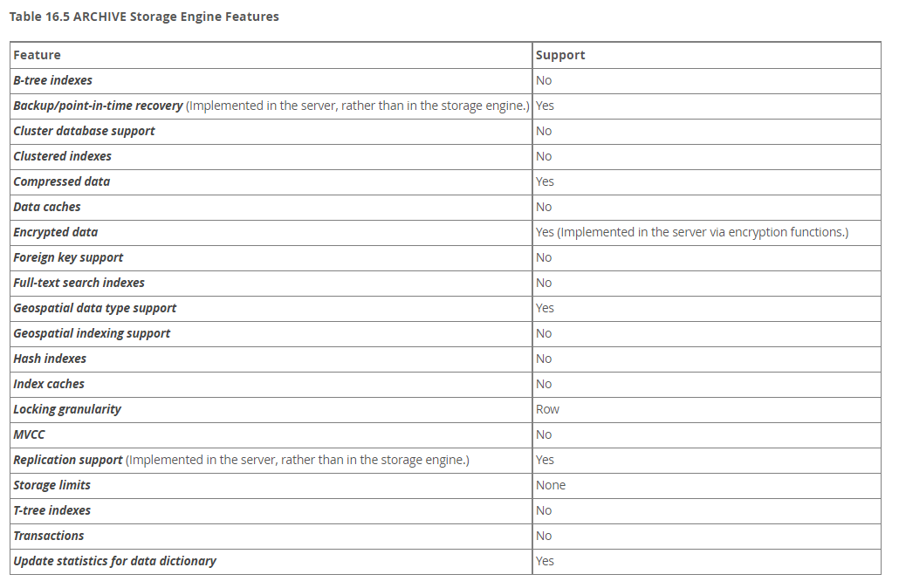899x588 pixels.
Task: Click 'Geospatial data type support' feature name
Action: point(94,308)
